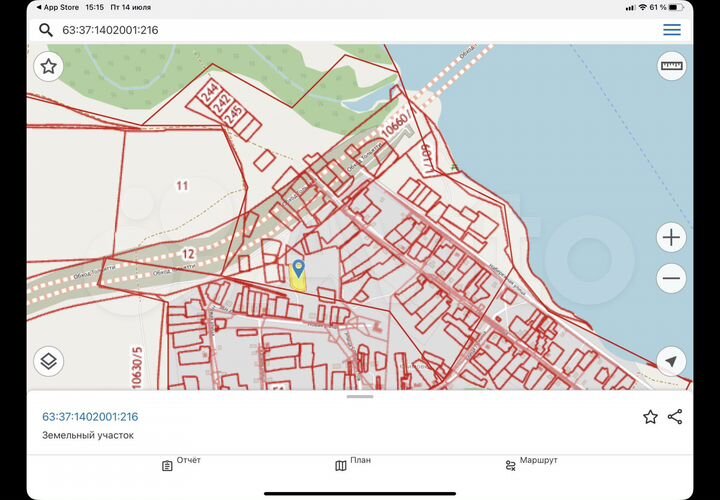This screenshot has width=720, height=500.
Task: Open the map layers switcher
Action: pyautogui.click(x=49, y=361)
